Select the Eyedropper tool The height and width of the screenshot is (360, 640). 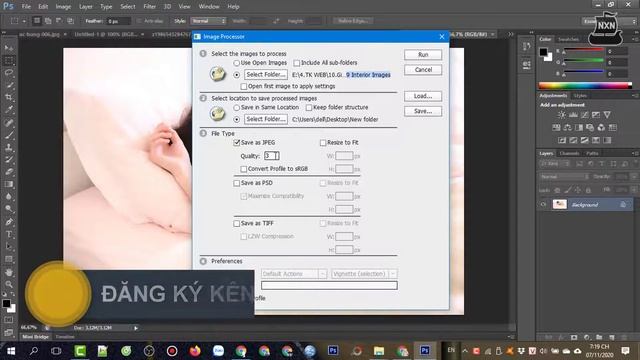(9, 109)
